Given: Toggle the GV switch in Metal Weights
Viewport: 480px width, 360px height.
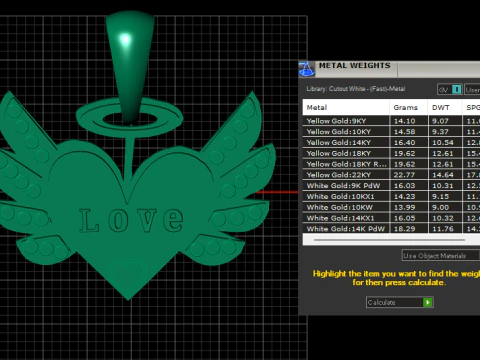Looking at the screenshot, I should coord(450,89).
